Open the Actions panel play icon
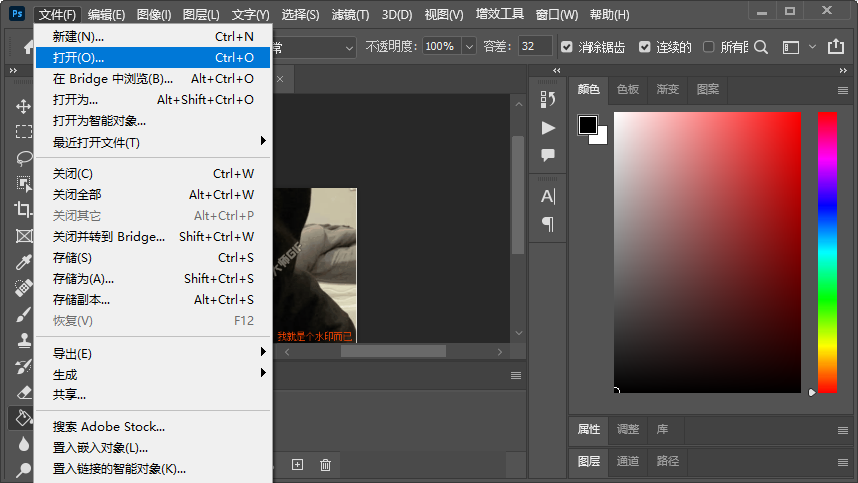This screenshot has width=858, height=483. point(548,128)
